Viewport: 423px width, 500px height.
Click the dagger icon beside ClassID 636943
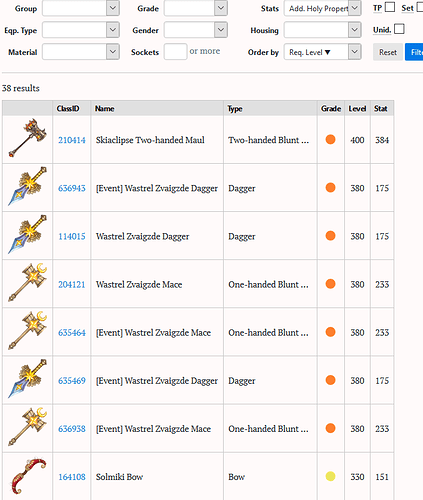coord(27,187)
